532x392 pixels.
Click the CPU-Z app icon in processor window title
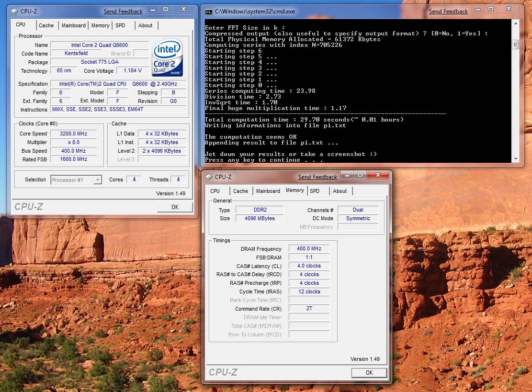pyautogui.click(x=14, y=11)
